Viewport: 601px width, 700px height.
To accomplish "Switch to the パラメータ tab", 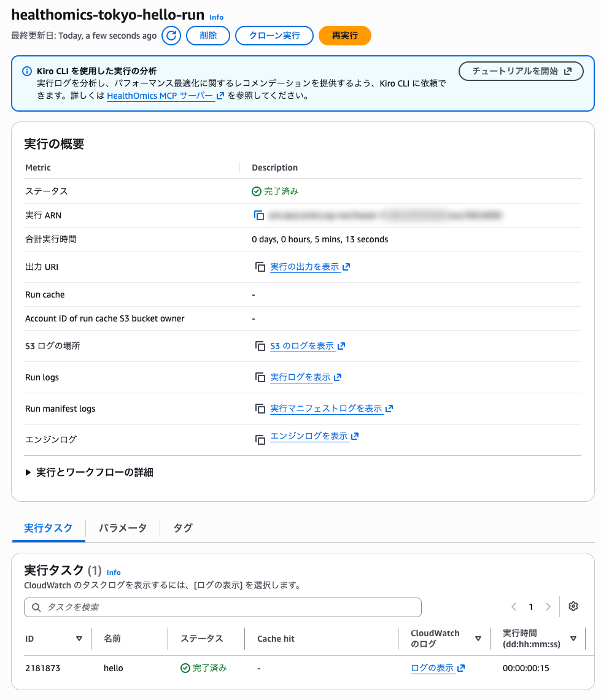I will click(122, 528).
